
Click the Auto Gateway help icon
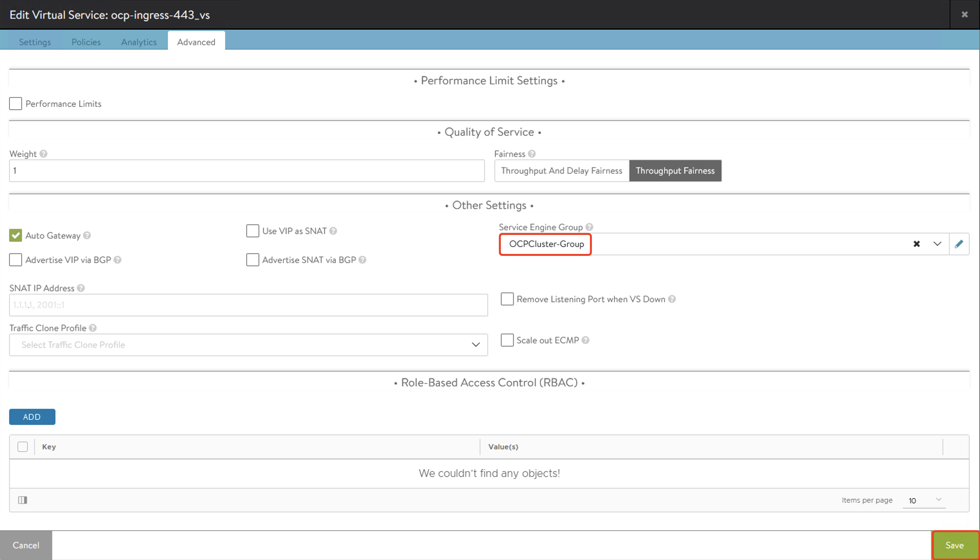coord(87,235)
